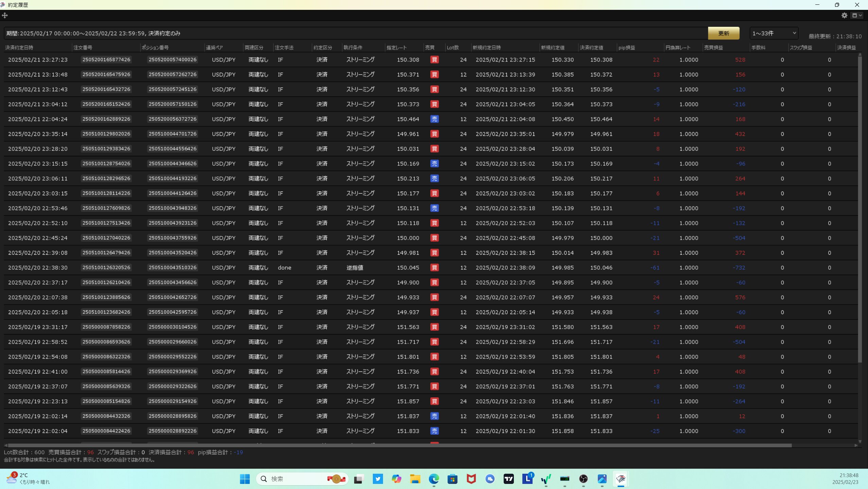Click the Windows Start button

(245, 479)
